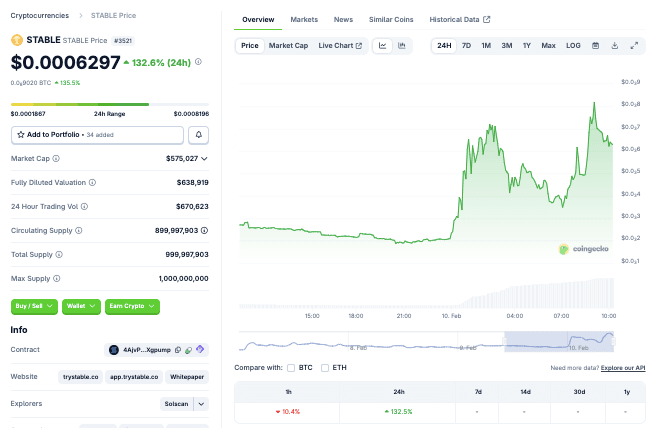Switch to line chart view icon
Viewport: 663px width, 428px height.
(383, 46)
